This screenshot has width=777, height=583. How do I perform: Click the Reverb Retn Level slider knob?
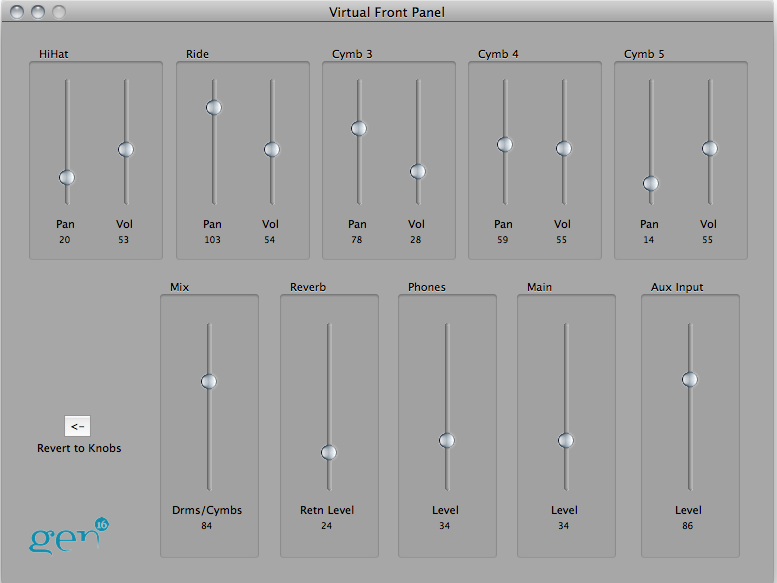point(328,453)
